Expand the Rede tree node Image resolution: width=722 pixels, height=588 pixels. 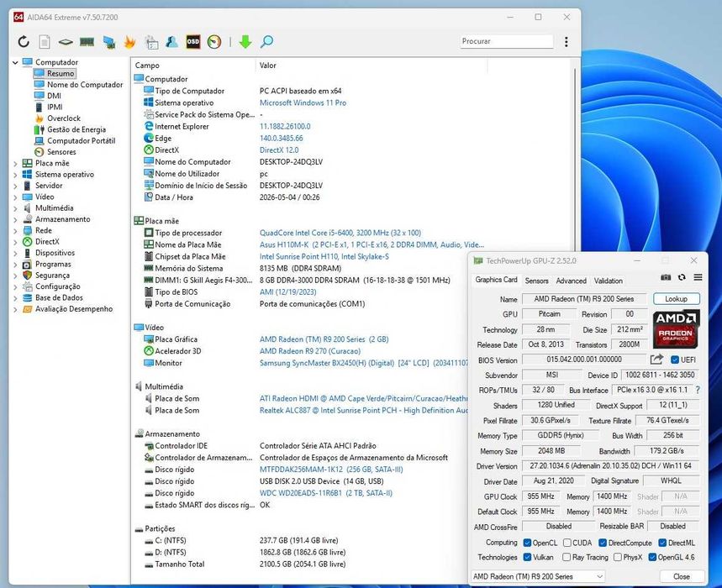[x=15, y=230]
